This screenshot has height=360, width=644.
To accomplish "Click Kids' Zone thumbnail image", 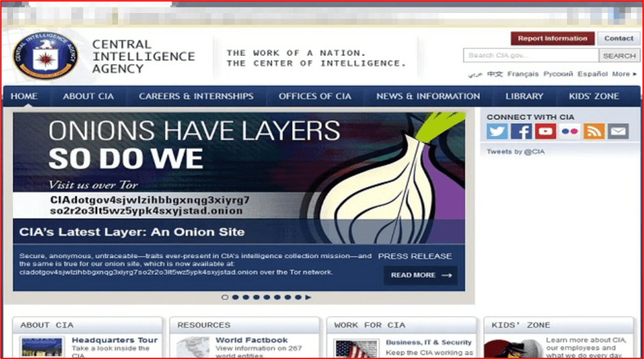I will click(513, 349).
